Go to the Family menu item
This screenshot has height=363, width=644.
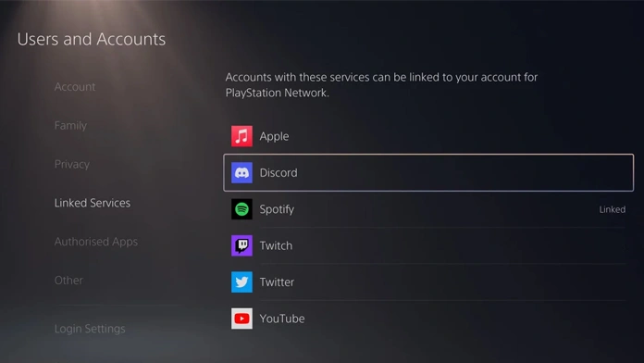tap(70, 125)
